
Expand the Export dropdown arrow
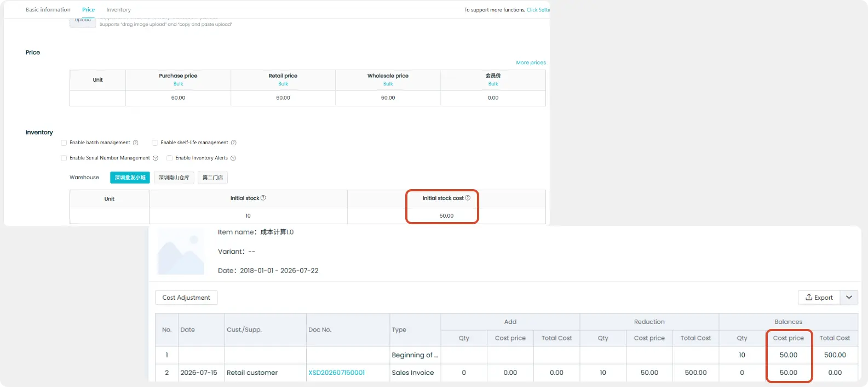tap(849, 297)
